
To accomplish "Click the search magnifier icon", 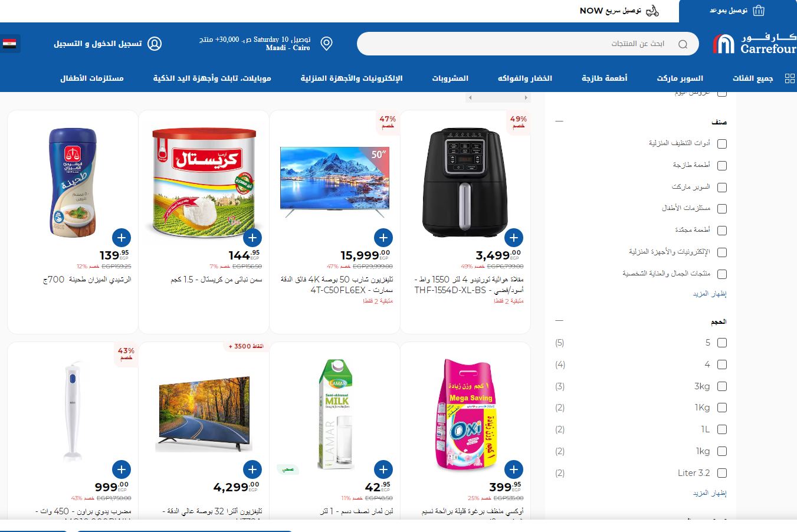I will 683,44.
